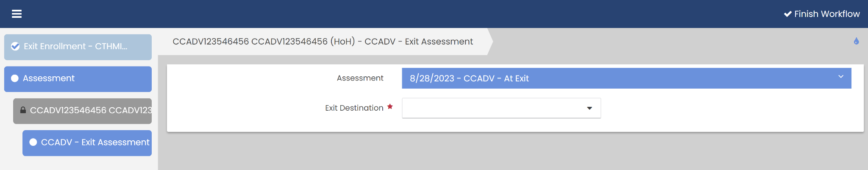Screen dimensions: 868x170
Task: Click the CCADV (HoH) Exit Assessment header title
Action: pyautogui.click(x=323, y=42)
